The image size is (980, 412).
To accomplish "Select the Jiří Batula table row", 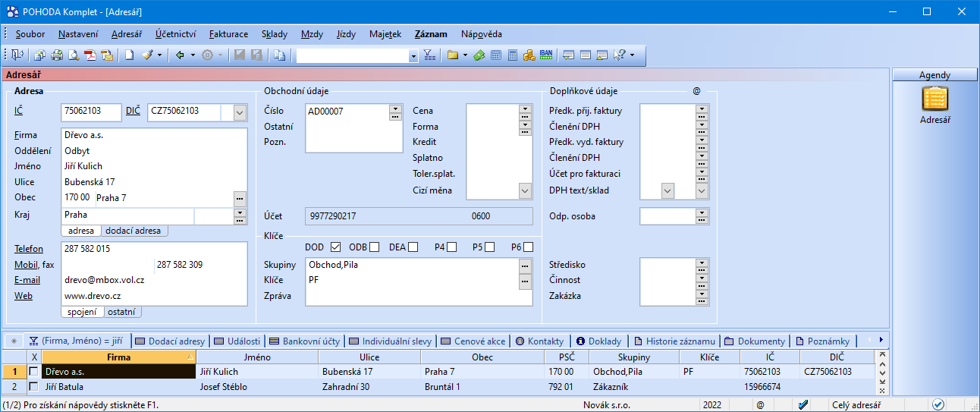I will (x=440, y=387).
